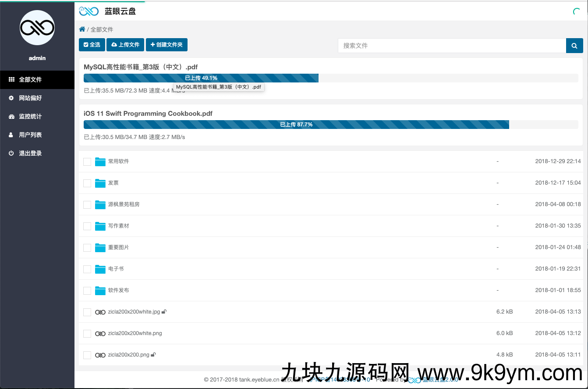
Task: Click the magnifier search button
Action: [x=574, y=46]
